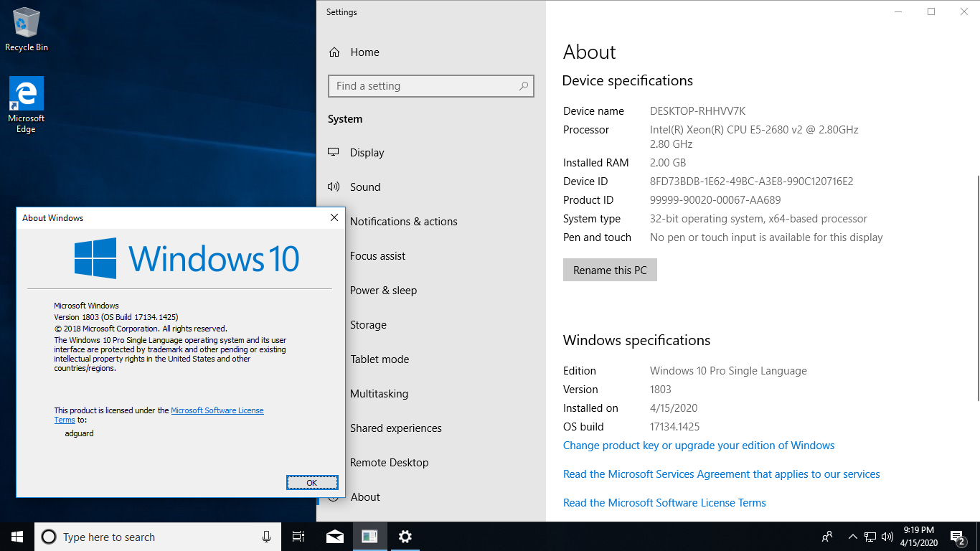Click the Home icon in Settings
980x551 pixels.
click(334, 52)
